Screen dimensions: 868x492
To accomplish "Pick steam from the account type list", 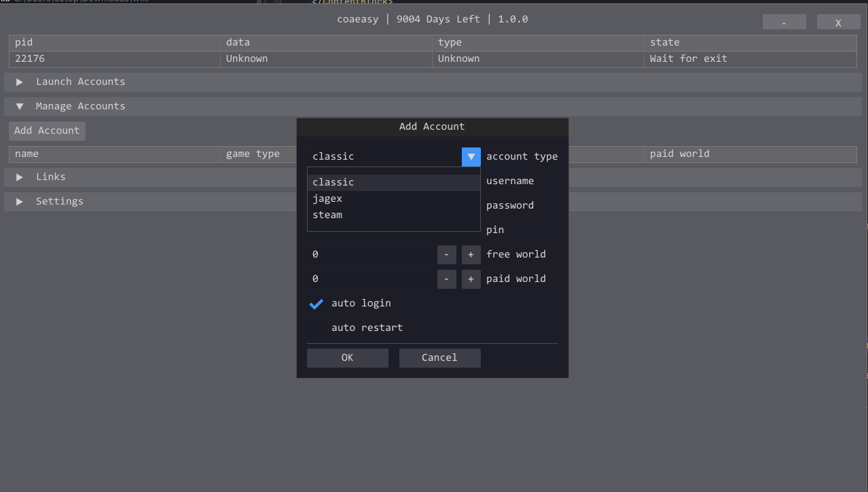I will coord(394,215).
